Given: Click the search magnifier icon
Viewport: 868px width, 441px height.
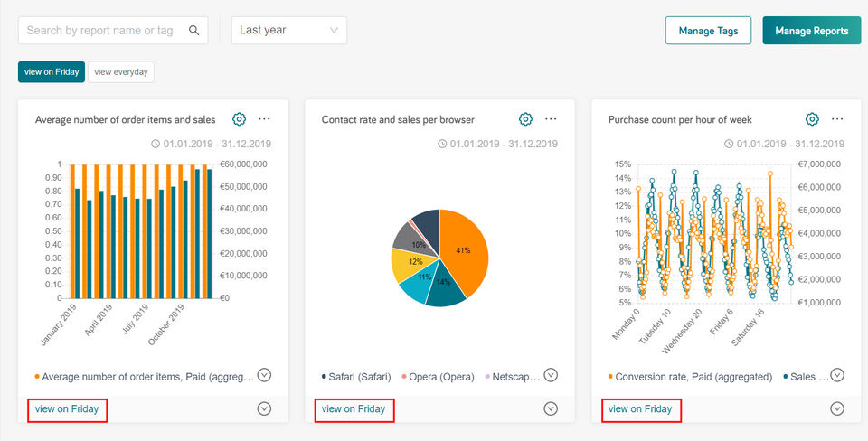Looking at the screenshot, I should click(x=194, y=30).
